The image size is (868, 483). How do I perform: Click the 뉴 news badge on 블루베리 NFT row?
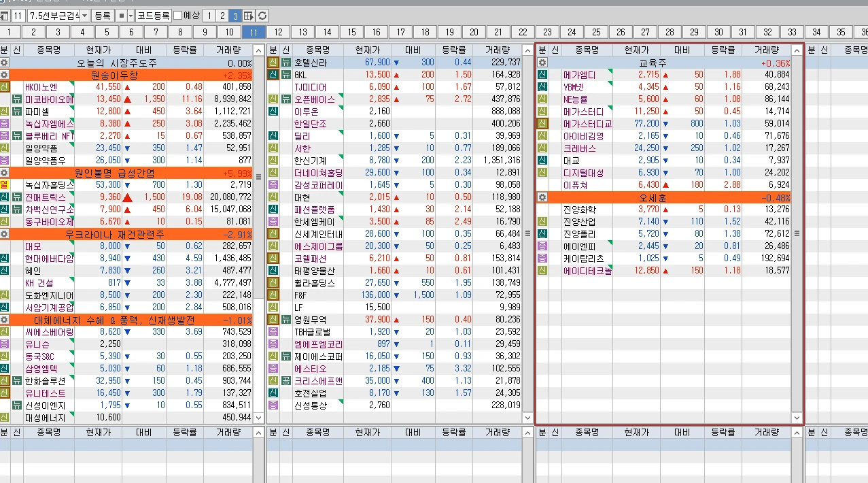click(17, 136)
